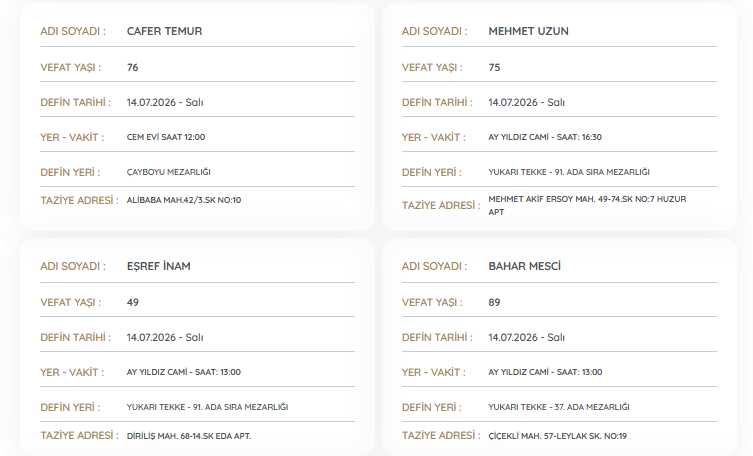753x456 pixels.
Task: Click the name EŞREF İNAM
Action: (x=158, y=266)
